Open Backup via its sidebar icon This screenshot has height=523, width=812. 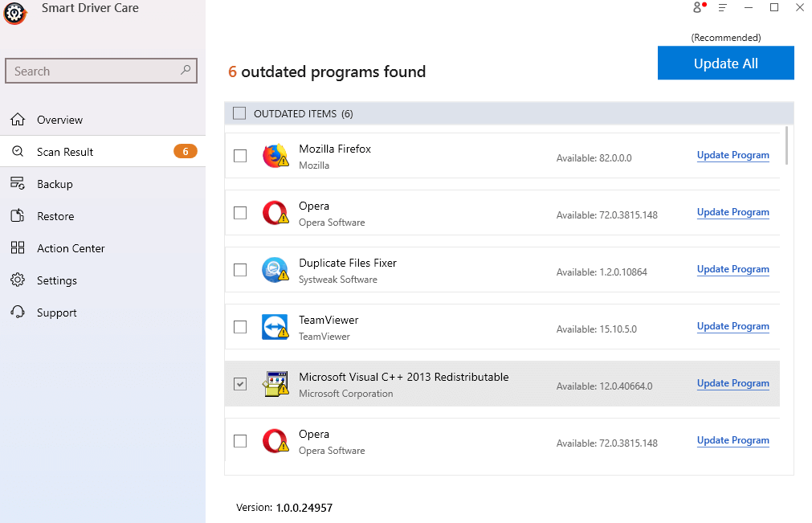(x=18, y=183)
